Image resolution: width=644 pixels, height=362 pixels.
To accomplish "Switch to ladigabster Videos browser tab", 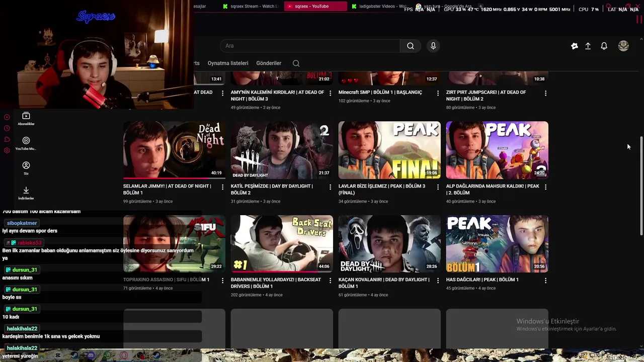I will (x=379, y=7).
